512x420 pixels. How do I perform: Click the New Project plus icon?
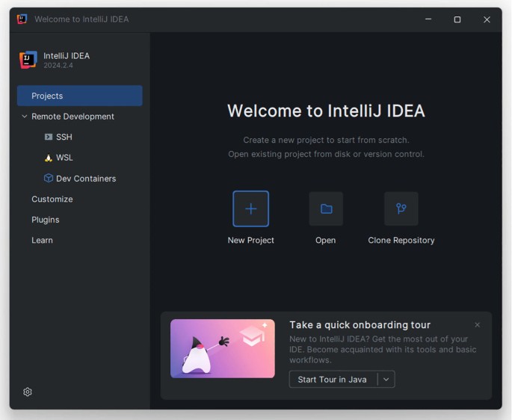point(250,209)
